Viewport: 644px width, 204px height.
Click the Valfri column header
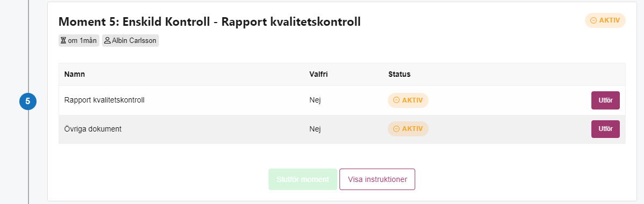click(x=319, y=74)
